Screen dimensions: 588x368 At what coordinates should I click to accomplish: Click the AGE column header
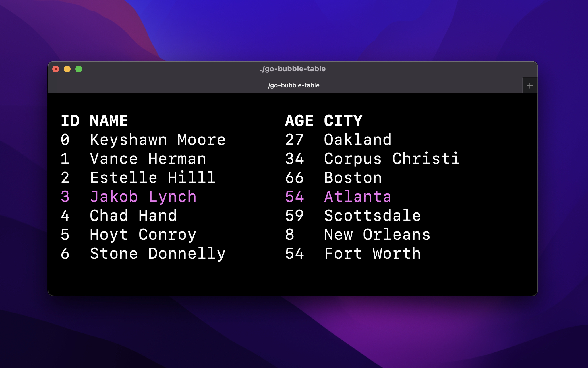pos(299,120)
